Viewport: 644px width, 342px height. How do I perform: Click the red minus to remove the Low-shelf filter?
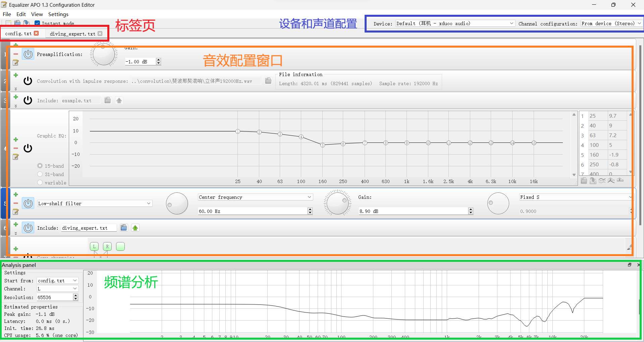click(x=15, y=203)
